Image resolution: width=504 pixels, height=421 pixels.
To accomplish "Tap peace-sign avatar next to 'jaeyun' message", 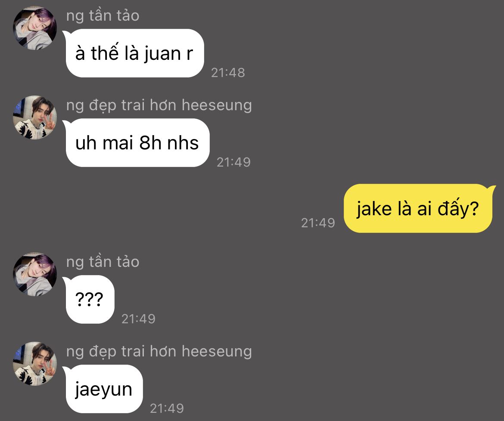I will (35, 364).
